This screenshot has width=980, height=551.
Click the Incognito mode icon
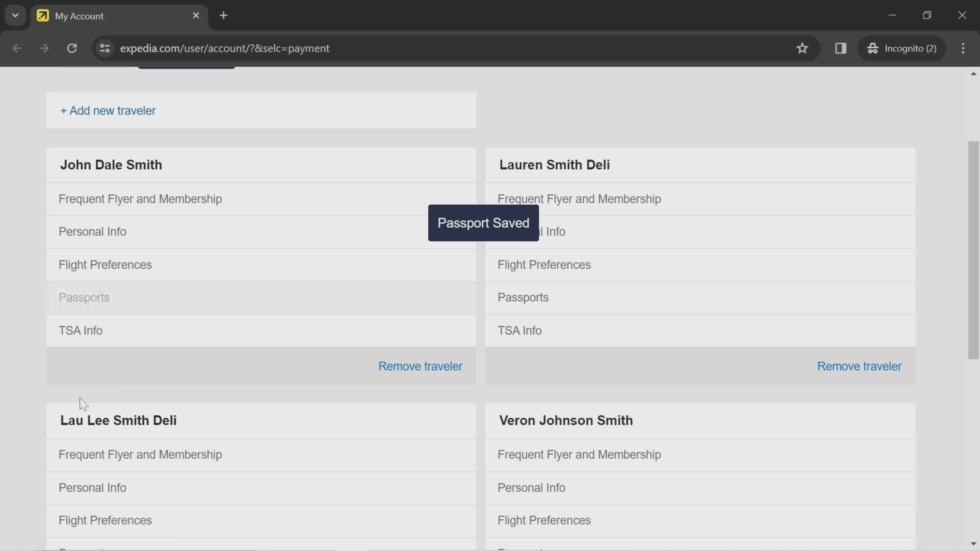[x=876, y=48]
